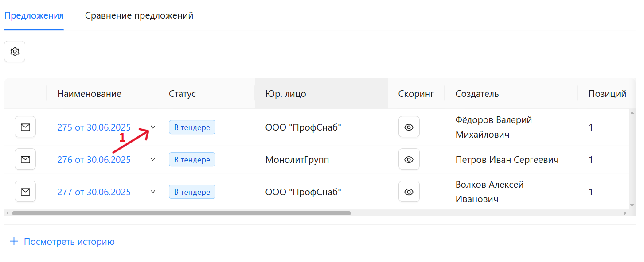Click envelope icon for offer 276

[25, 159]
